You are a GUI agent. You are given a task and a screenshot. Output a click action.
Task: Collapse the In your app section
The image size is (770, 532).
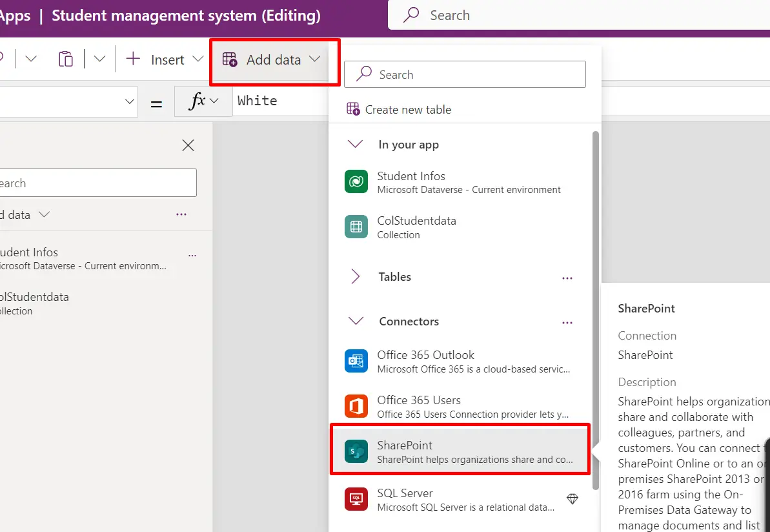coord(355,145)
